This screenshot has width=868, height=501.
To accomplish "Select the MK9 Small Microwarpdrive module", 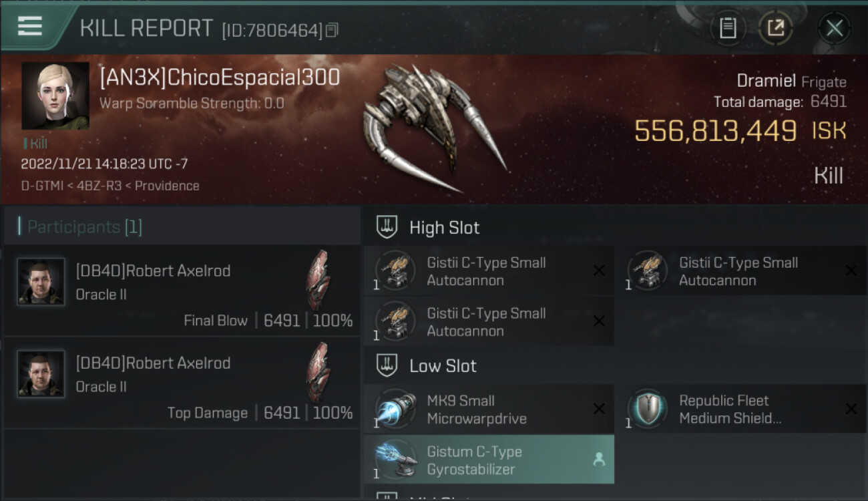I will click(x=489, y=409).
